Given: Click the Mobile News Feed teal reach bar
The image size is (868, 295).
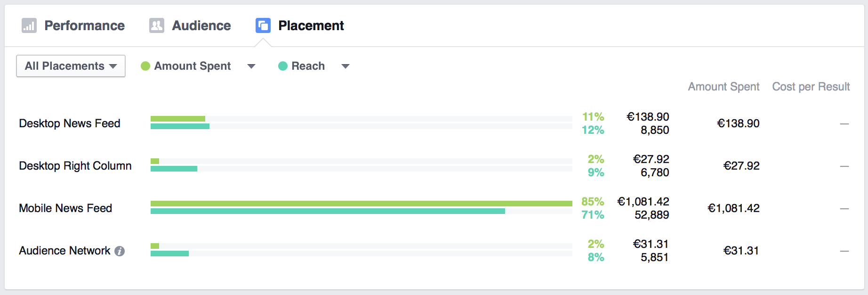Looking at the screenshot, I should click(328, 211).
